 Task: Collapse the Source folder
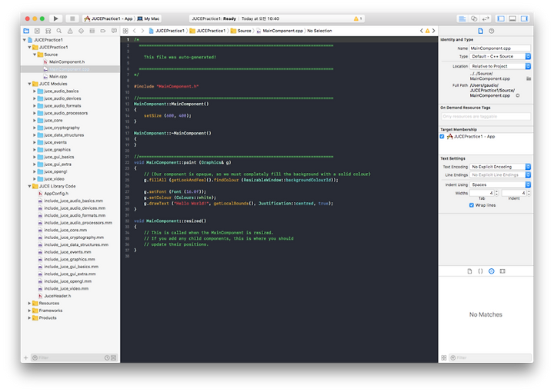pyautogui.click(x=35, y=55)
